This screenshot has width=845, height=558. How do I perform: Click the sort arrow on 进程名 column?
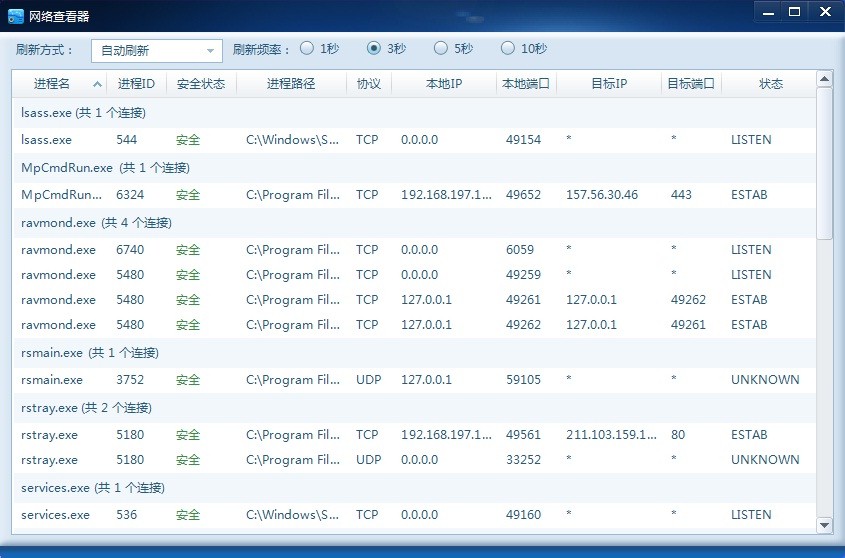point(97,85)
